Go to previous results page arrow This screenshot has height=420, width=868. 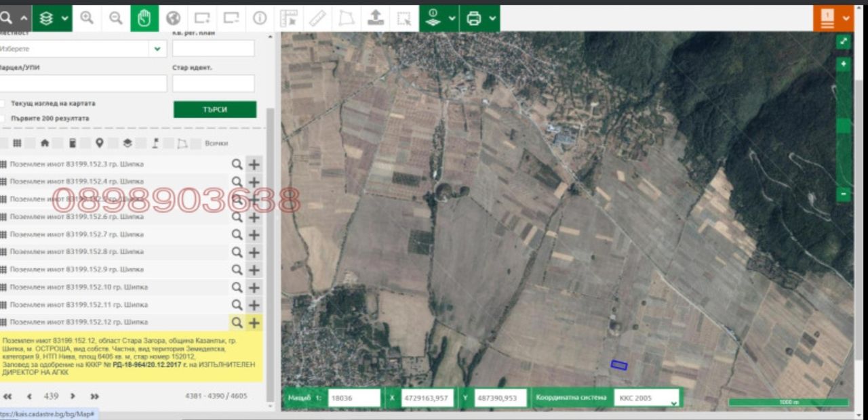(x=29, y=396)
